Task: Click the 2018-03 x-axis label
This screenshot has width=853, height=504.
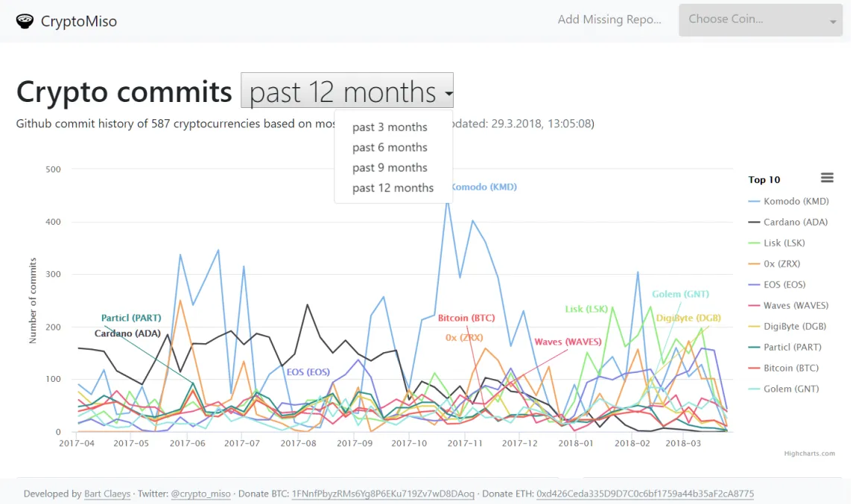Action: point(683,443)
